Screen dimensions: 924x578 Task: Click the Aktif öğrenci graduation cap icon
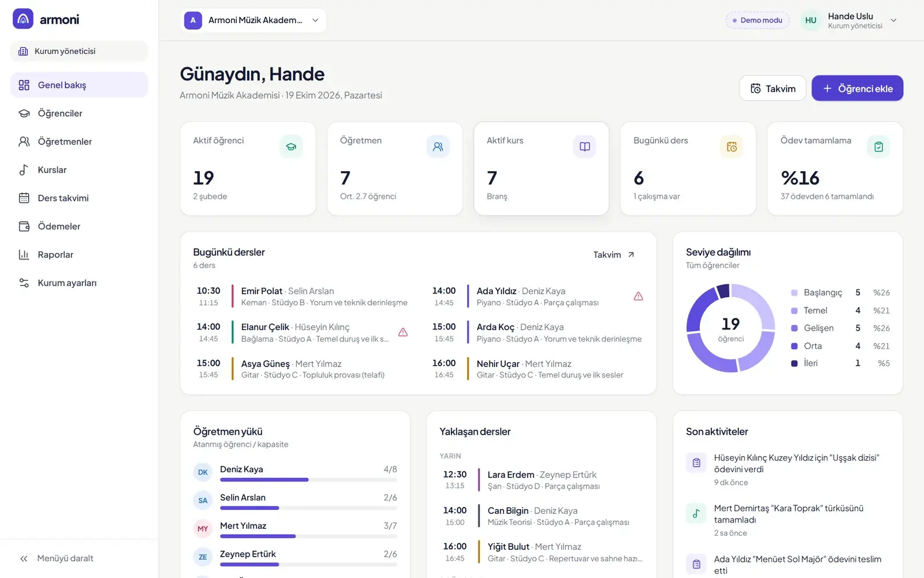[x=291, y=147]
